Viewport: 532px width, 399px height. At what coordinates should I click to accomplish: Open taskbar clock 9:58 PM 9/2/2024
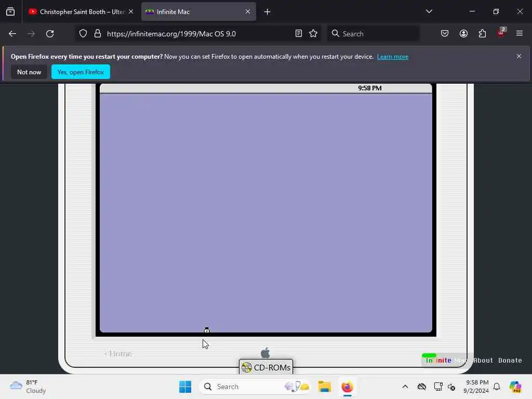[476, 387]
